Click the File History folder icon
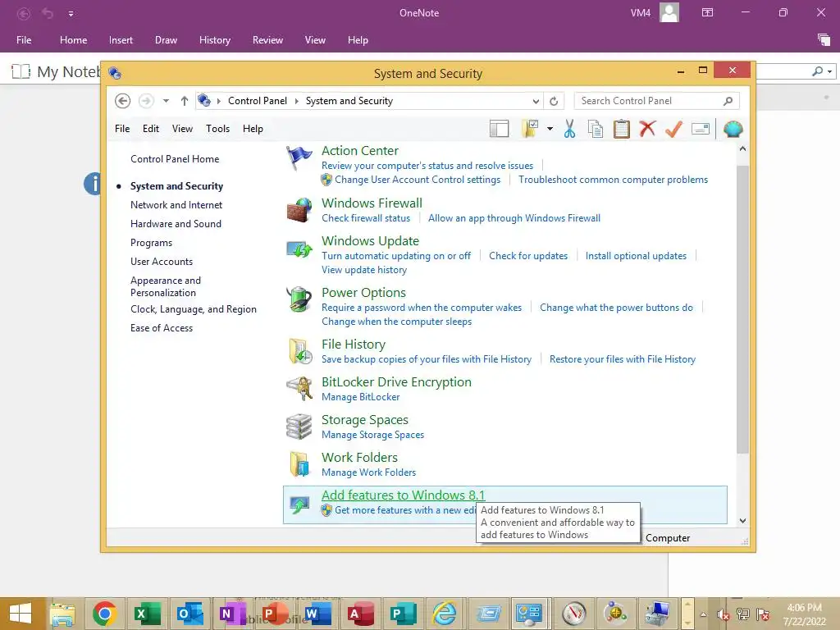Viewport: 840px width, 630px height. (x=299, y=351)
